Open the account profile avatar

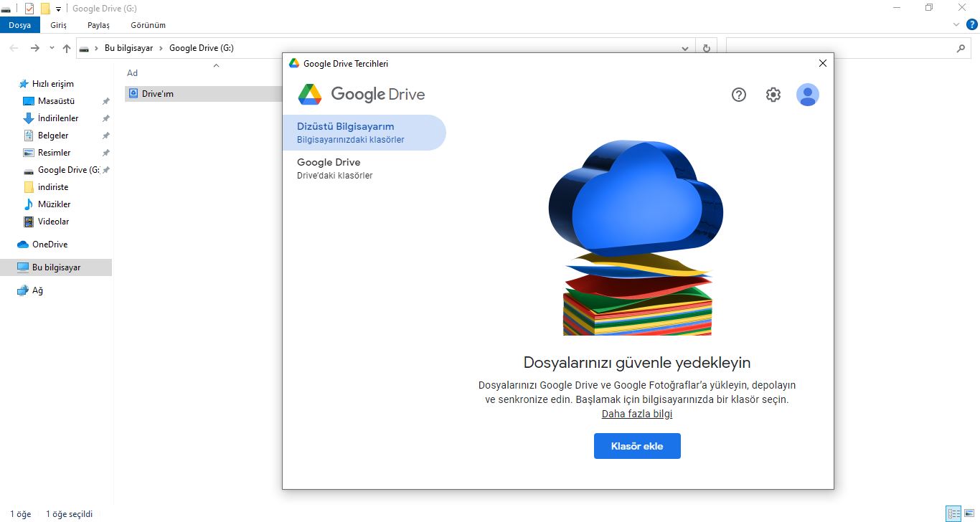pos(808,95)
